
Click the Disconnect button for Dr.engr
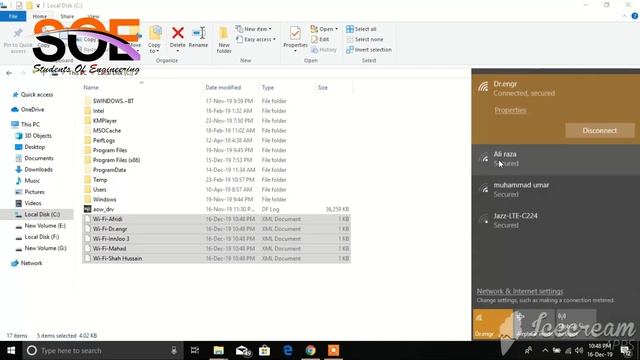[x=600, y=131]
